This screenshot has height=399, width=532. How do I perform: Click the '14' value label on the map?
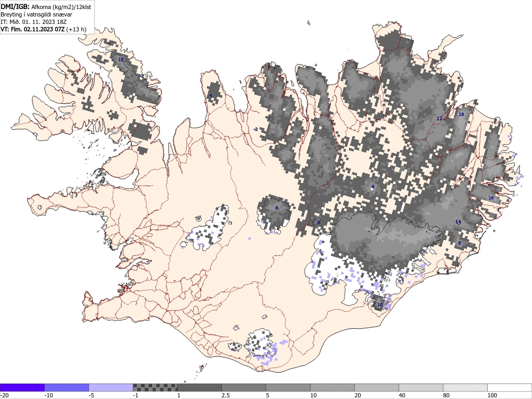tap(458, 222)
